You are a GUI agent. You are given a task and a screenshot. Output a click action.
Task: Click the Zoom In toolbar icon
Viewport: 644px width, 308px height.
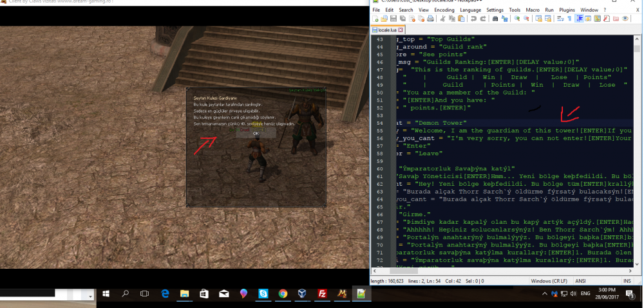517,19
